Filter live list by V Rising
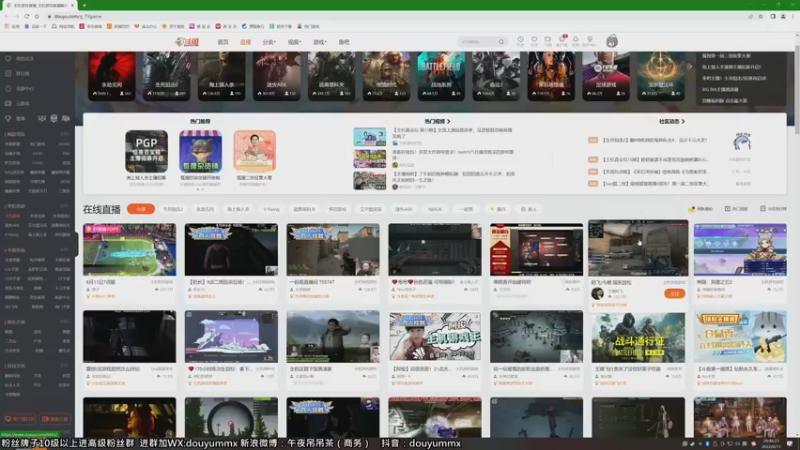Viewport: 800px width, 450px height. pos(271,209)
